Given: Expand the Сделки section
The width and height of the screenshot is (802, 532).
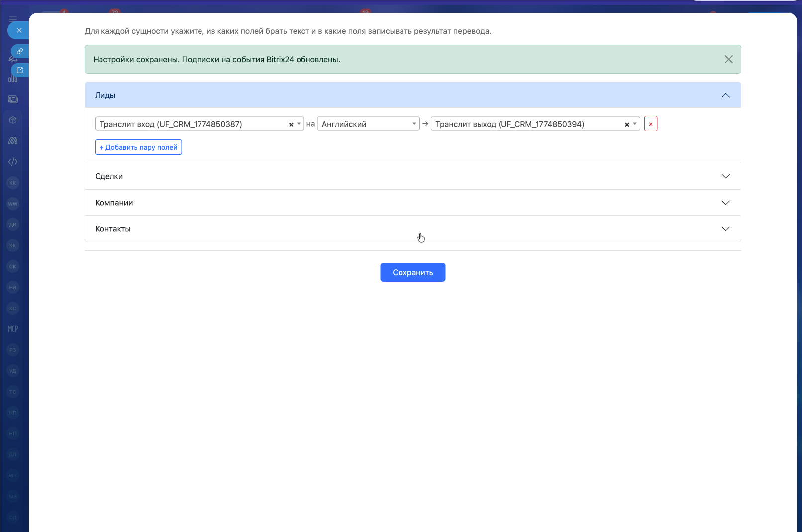Looking at the screenshot, I should 413,176.
